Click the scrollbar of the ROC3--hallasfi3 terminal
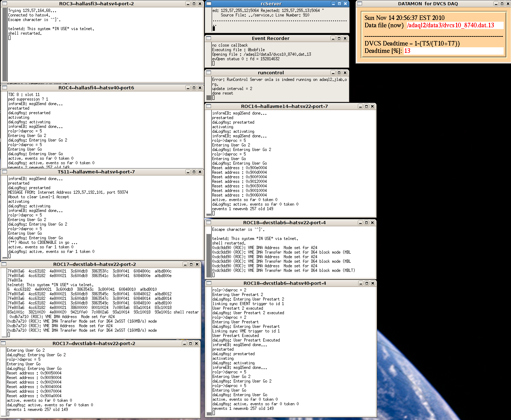 pos(5,44)
